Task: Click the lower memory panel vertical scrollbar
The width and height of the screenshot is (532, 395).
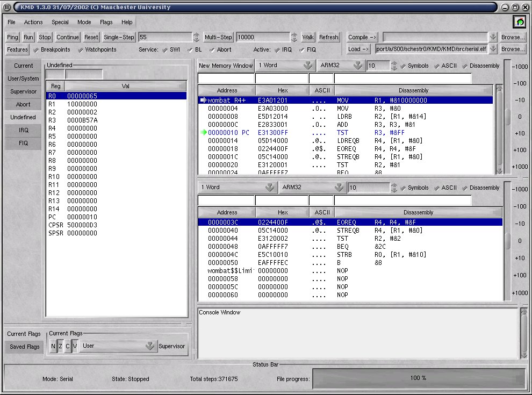Action: pyautogui.click(x=508, y=241)
